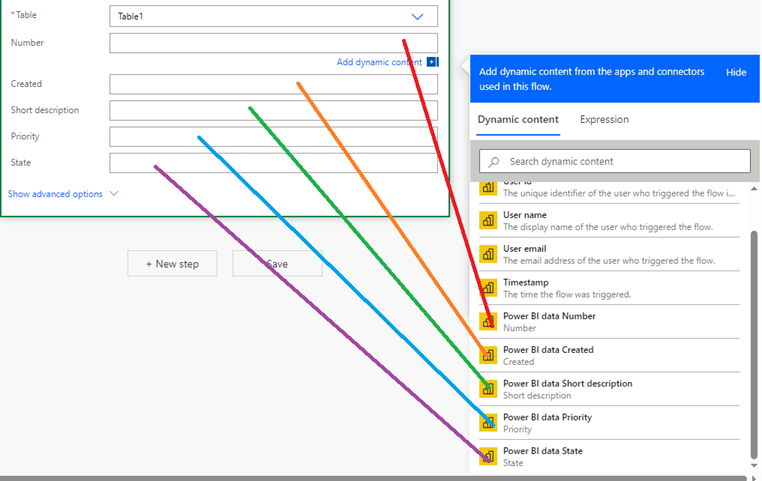The width and height of the screenshot is (762, 481).
Task: Click the scrollbar down arrow in dynamic content panel
Action: [755, 466]
